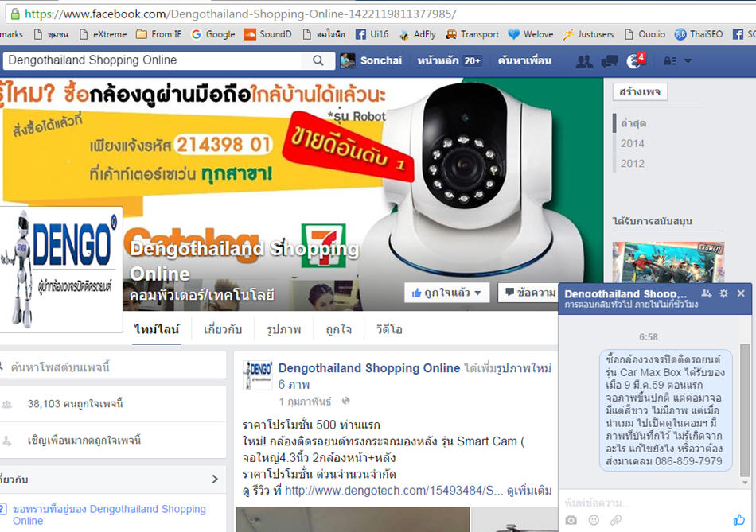Image resolution: width=756 pixels, height=532 pixels.
Task: Open the Welove bookmark
Action: point(531,34)
